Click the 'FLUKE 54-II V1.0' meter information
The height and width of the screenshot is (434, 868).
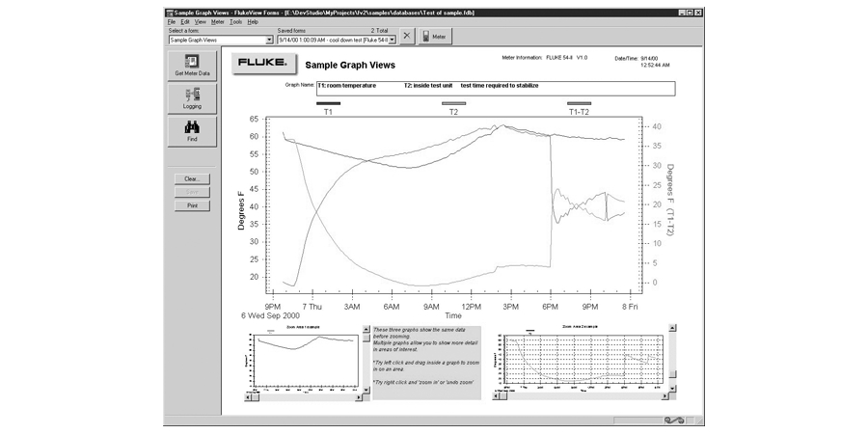pos(567,58)
